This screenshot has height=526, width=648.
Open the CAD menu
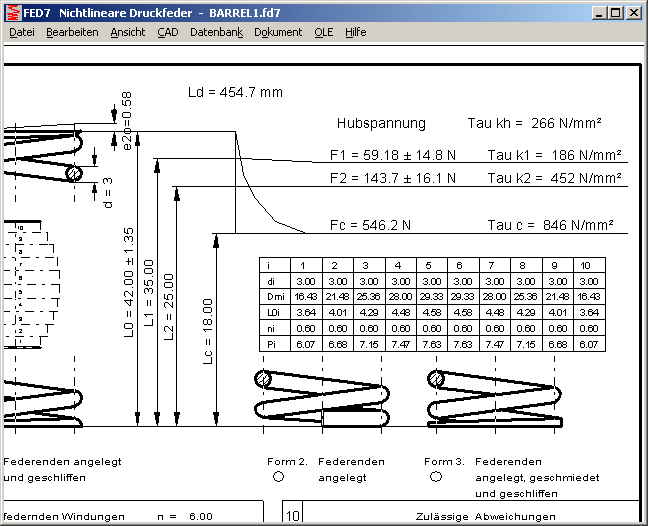click(168, 32)
